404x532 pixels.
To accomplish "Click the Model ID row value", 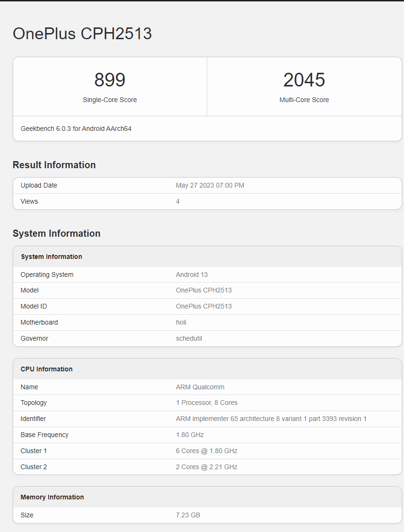I will (x=204, y=306).
